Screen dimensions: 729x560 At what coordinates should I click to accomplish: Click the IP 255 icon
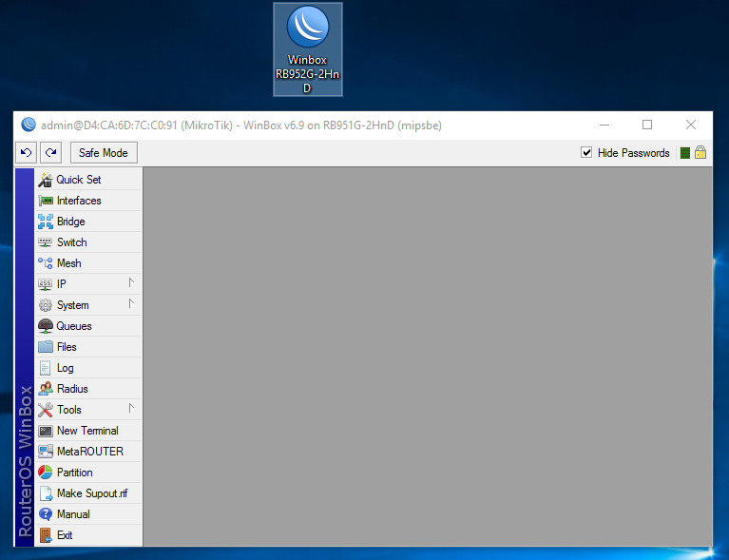tap(45, 284)
